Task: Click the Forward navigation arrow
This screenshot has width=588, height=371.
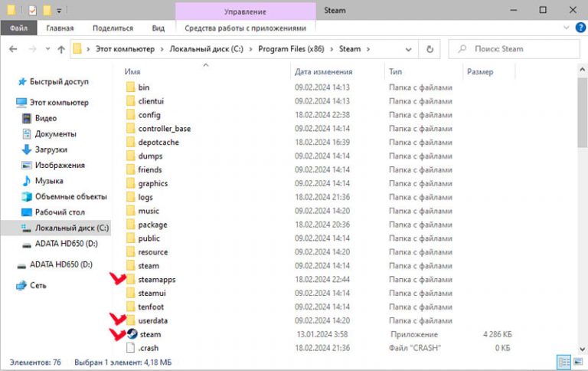Action: click(x=33, y=49)
